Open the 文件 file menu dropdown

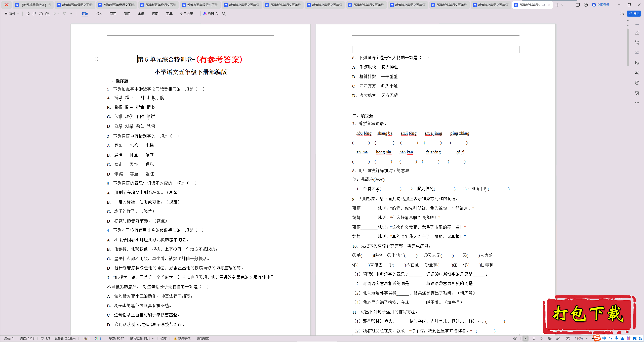click(12, 14)
